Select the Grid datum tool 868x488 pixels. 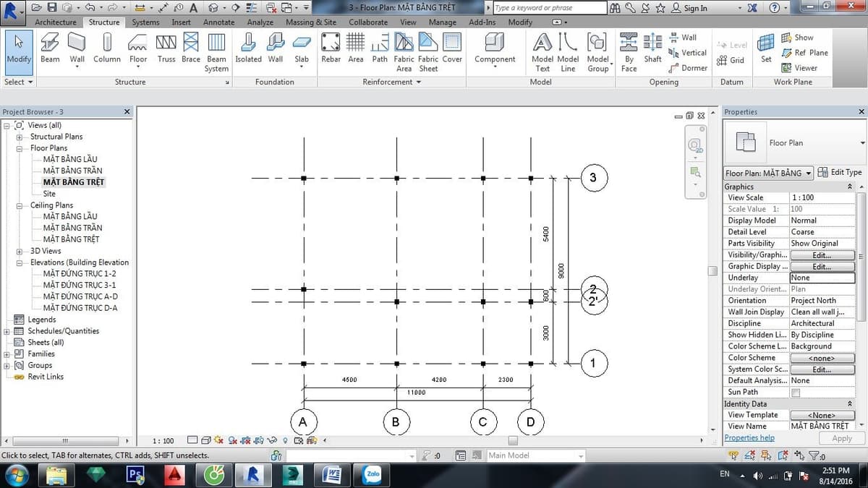[x=731, y=60]
